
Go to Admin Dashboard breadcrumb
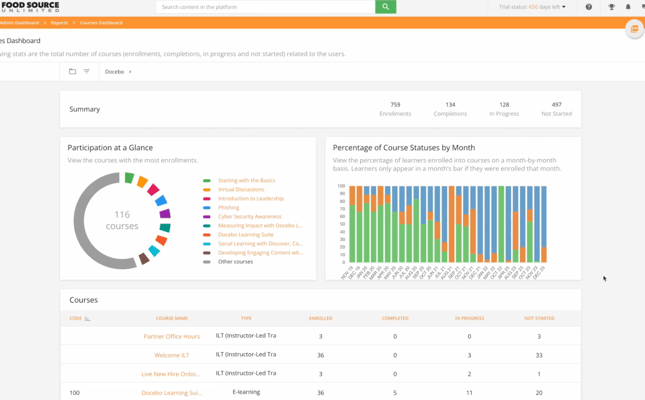pos(19,23)
